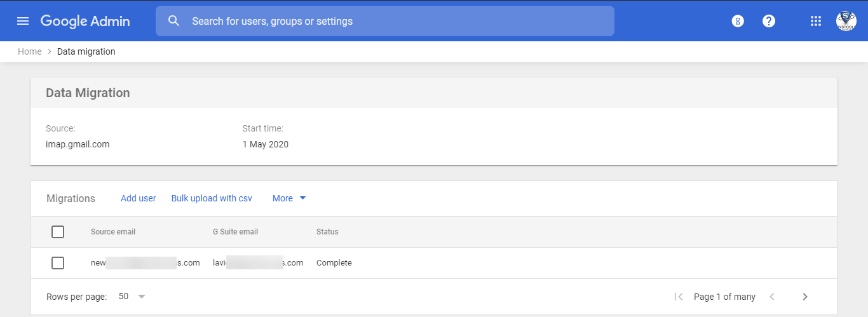
Task: Click the 1 May 2020 start time
Action: click(266, 144)
